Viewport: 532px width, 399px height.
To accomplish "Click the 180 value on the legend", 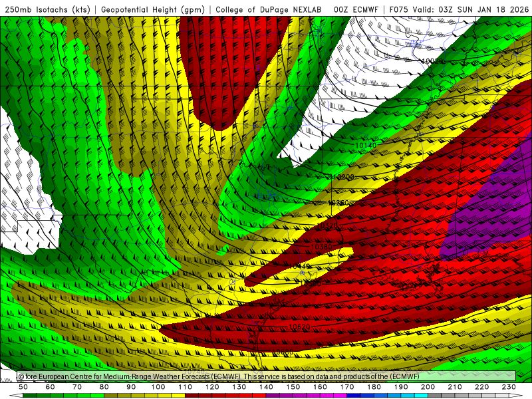I will pos(374,387).
